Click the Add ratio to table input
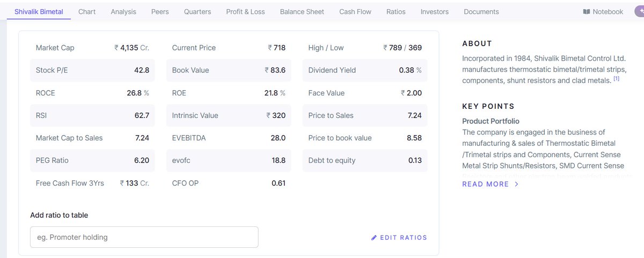The image size is (644, 258). [144, 237]
